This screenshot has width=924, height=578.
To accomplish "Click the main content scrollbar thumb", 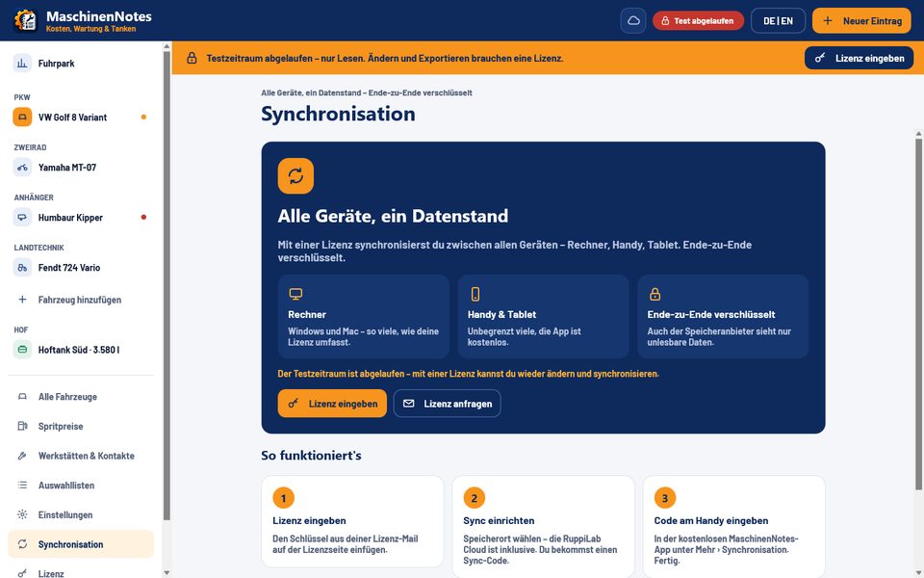I will click(918, 314).
